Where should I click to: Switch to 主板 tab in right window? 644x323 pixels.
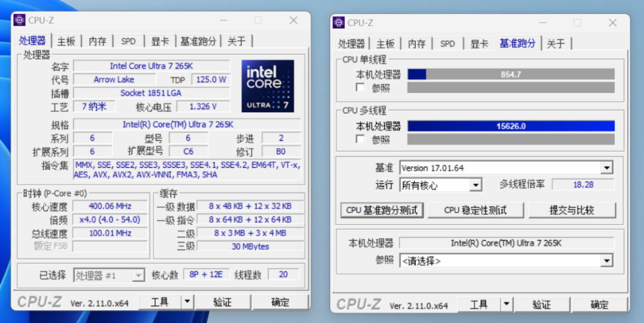(x=385, y=44)
